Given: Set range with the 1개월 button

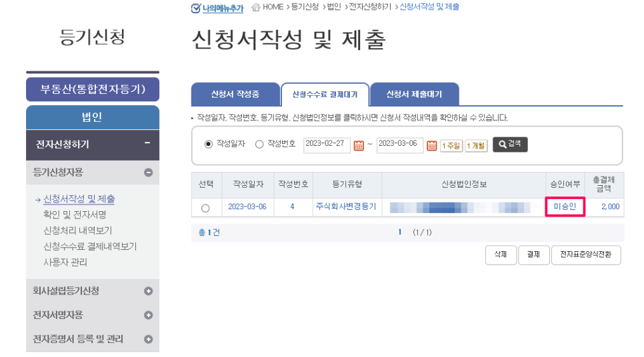Looking at the screenshot, I should pos(476,146).
